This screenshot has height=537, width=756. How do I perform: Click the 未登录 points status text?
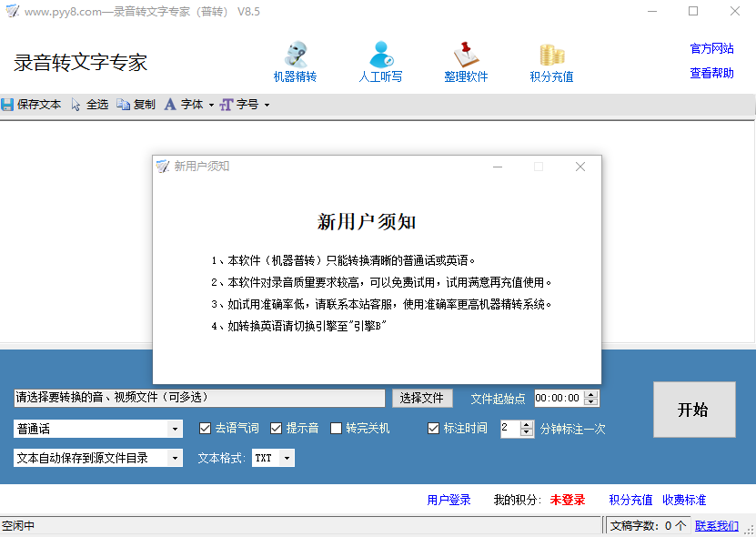[x=568, y=500]
